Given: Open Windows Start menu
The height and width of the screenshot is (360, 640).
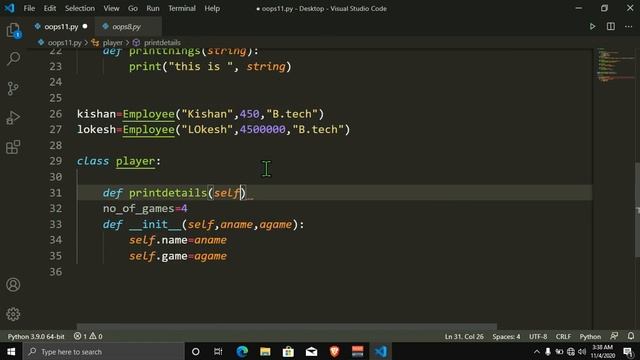Looking at the screenshot, I should click(11, 351).
